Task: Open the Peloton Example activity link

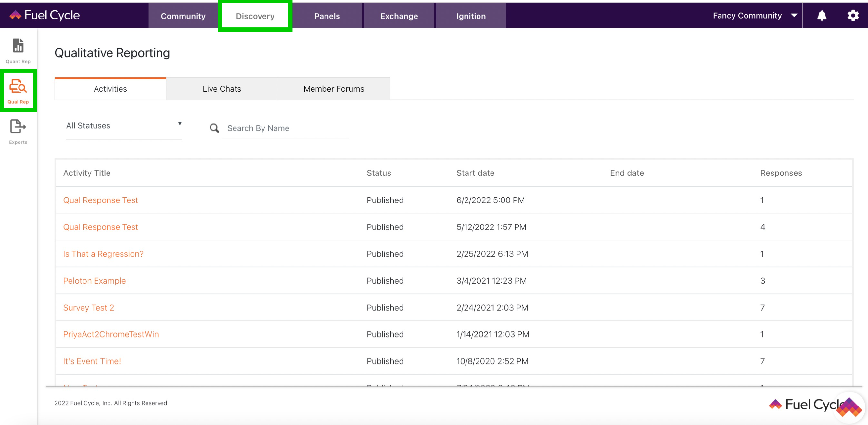Action: tap(94, 280)
